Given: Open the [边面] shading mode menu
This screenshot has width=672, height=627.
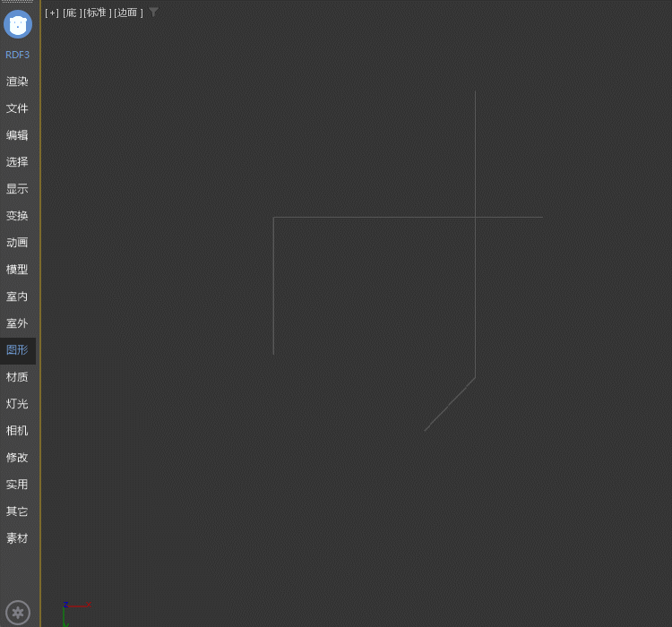Looking at the screenshot, I should pos(128,13).
